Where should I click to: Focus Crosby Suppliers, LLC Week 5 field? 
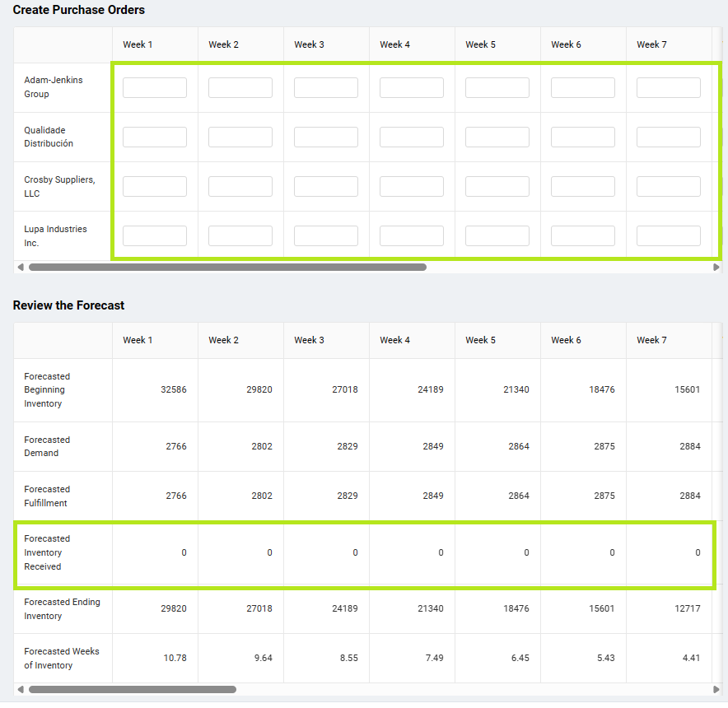(x=497, y=187)
